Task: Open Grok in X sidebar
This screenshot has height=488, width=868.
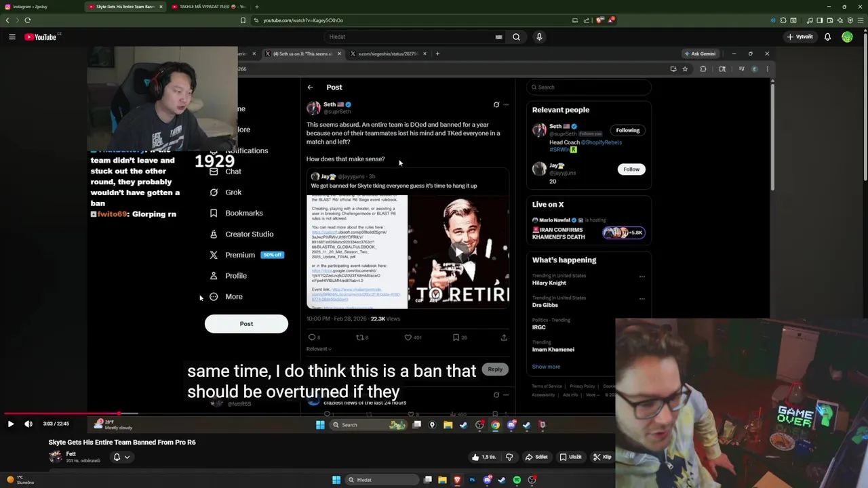Action: pyautogui.click(x=226, y=192)
